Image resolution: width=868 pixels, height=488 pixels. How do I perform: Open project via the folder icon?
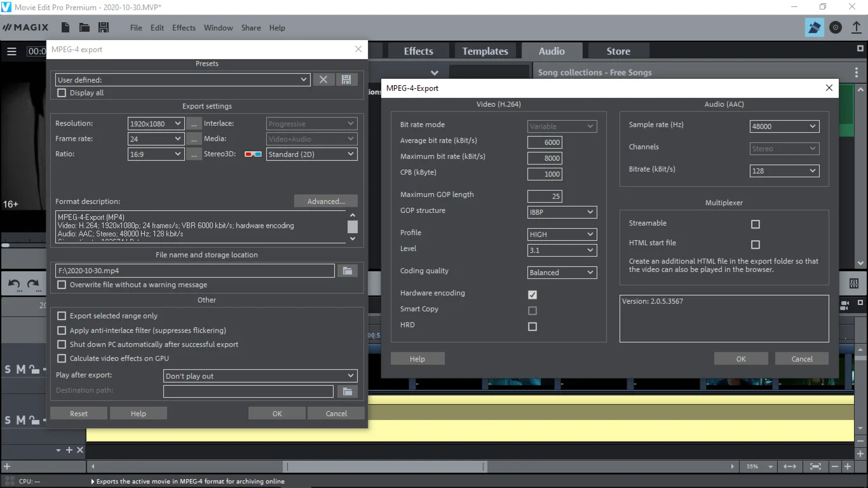tap(84, 27)
